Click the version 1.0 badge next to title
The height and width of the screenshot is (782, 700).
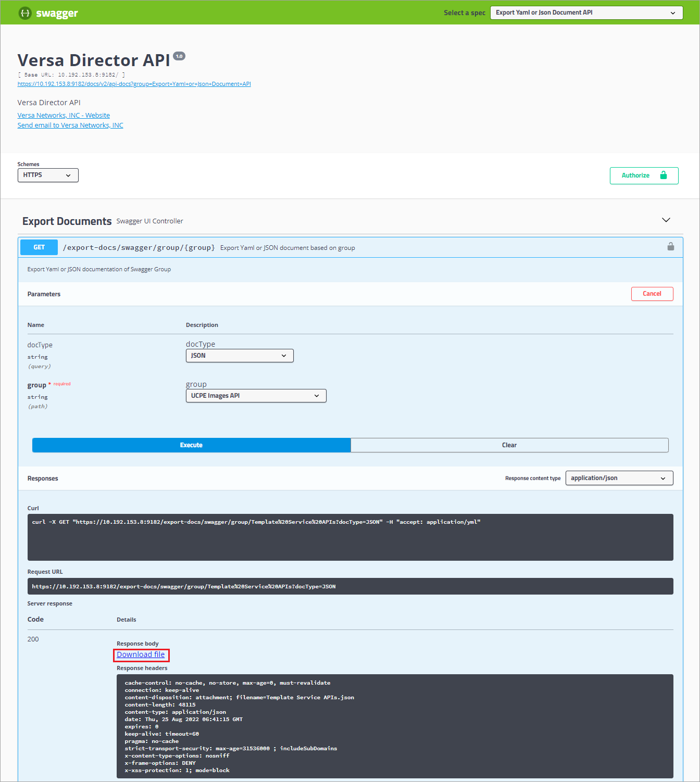(179, 56)
